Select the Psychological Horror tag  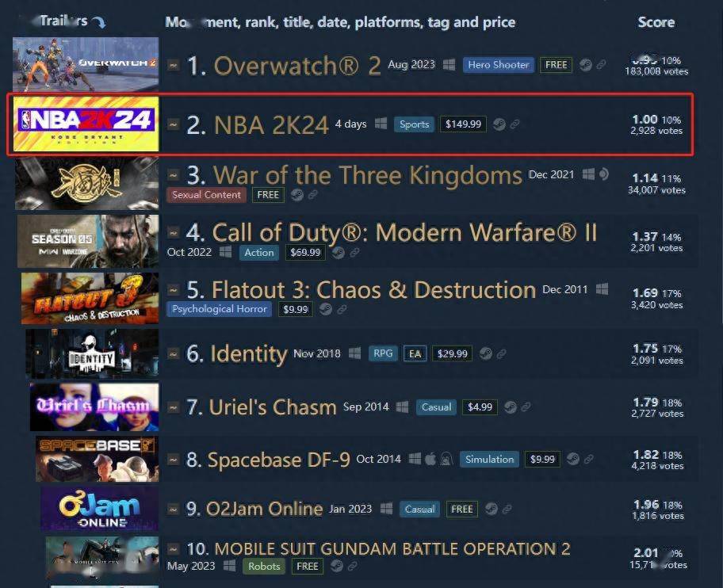219,309
